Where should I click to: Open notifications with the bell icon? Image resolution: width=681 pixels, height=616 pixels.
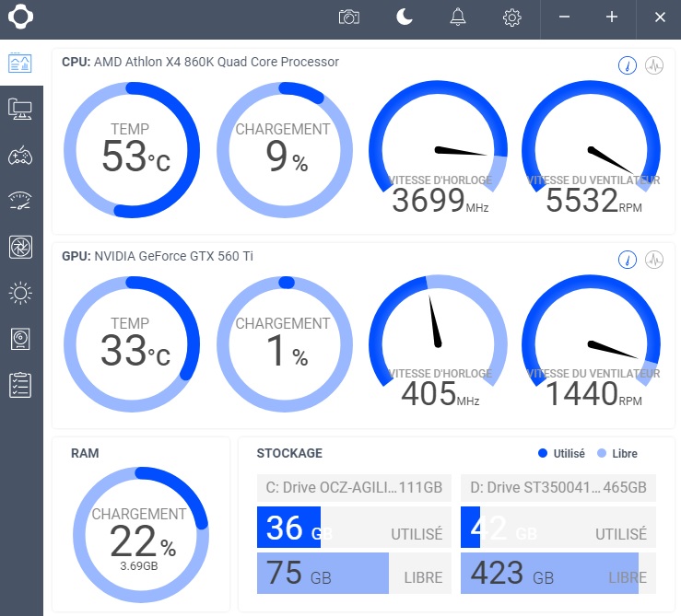point(458,17)
